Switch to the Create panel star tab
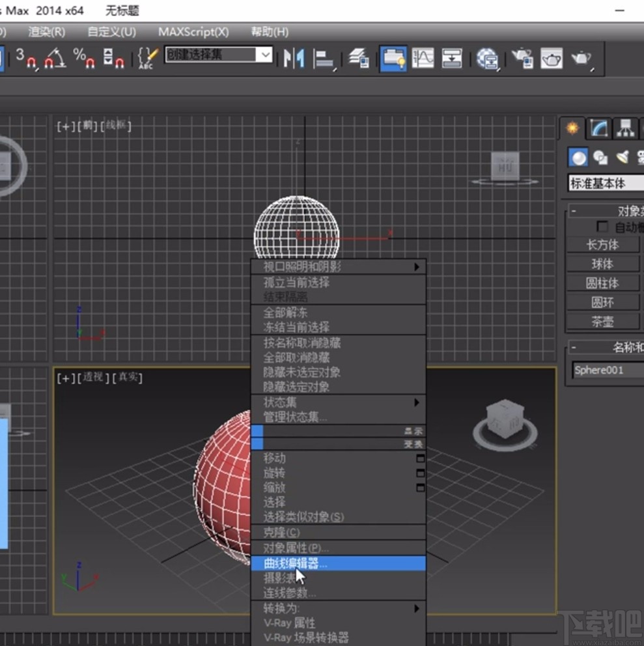Image resolution: width=644 pixels, height=646 pixels. (572, 128)
